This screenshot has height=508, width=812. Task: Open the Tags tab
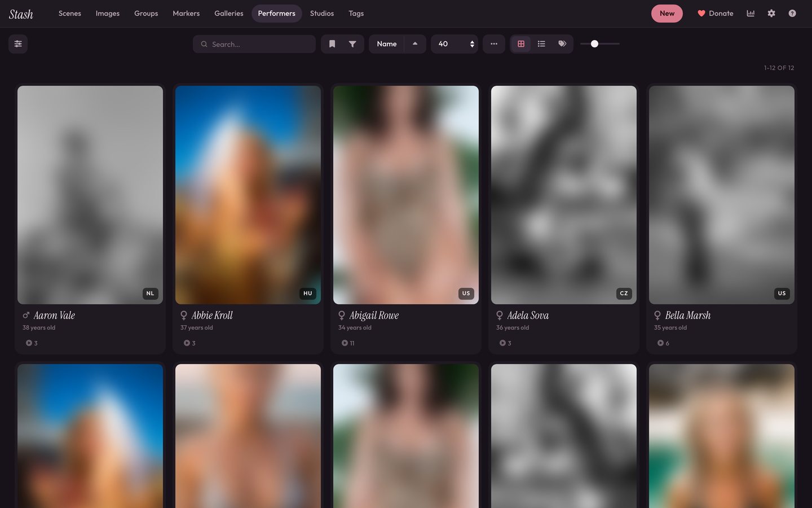(x=356, y=14)
